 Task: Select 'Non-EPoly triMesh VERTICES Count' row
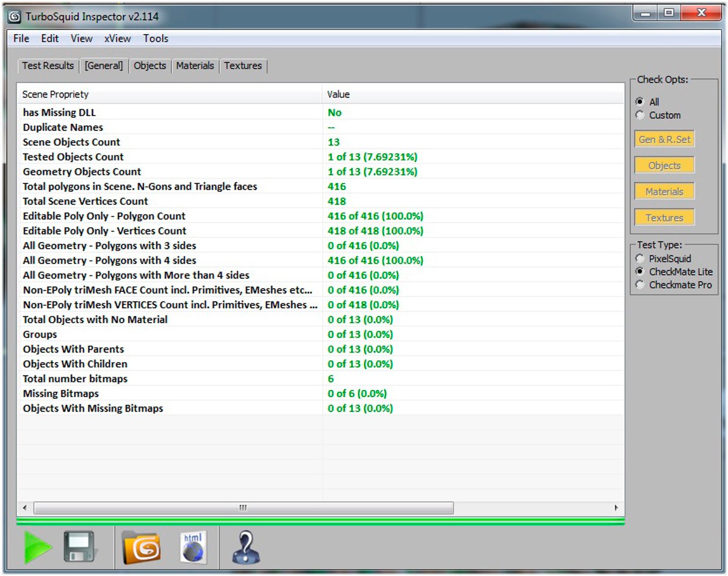(321, 305)
